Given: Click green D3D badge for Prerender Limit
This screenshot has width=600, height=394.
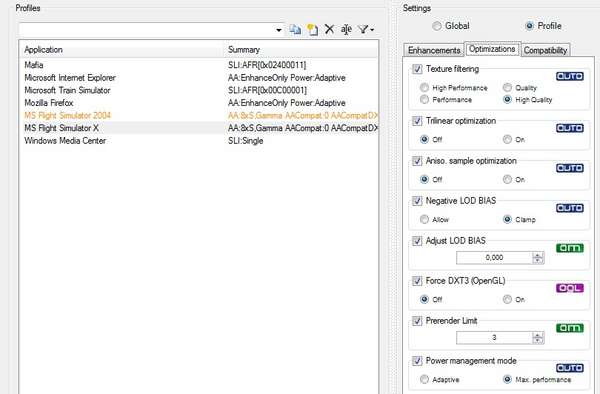Looking at the screenshot, I should [x=570, y=328].
